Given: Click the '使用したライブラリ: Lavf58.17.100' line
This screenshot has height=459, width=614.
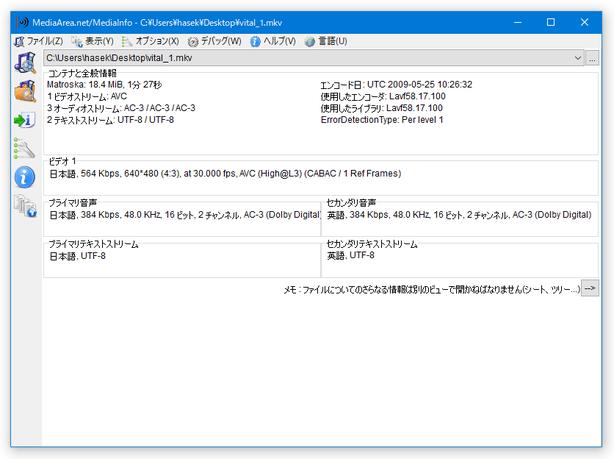Looking at the screenshot, I should [382, 108].
